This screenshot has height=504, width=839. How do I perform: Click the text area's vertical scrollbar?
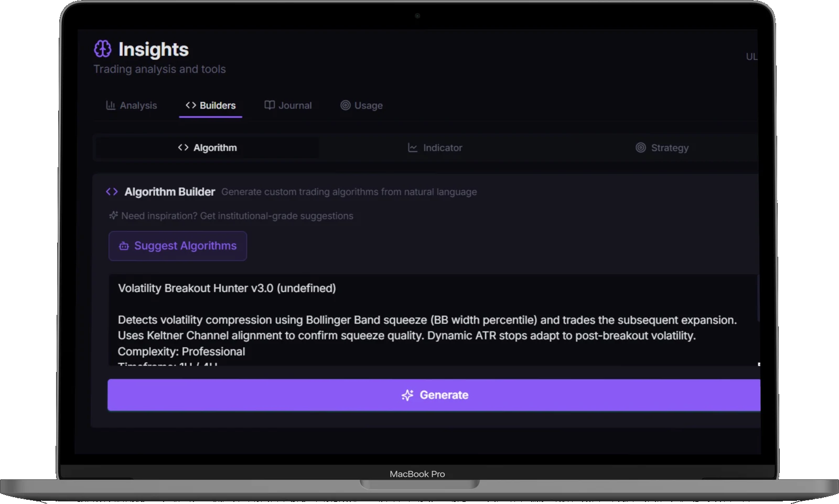coord(758,299)
